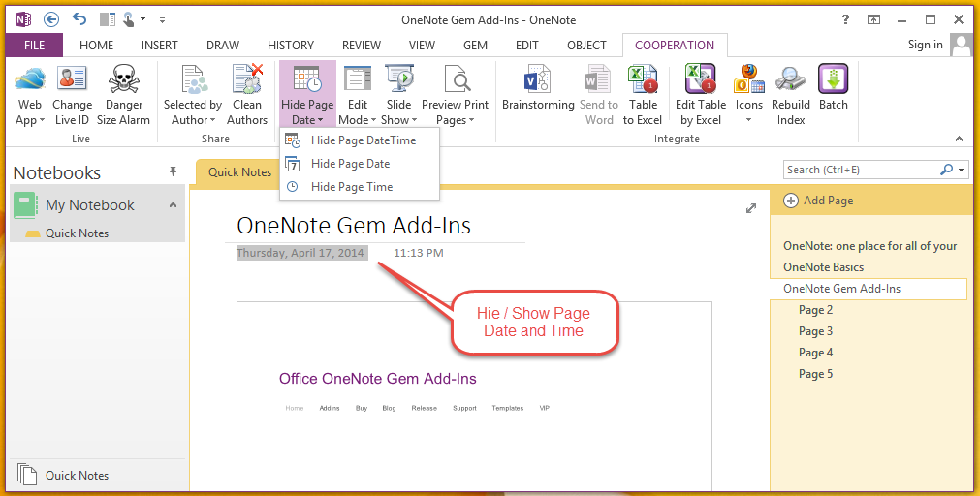The height and width of the screenshot is (496, 980).
Task: Launch the Brainstorming Visio tool
Action: (x=538, y=95)
